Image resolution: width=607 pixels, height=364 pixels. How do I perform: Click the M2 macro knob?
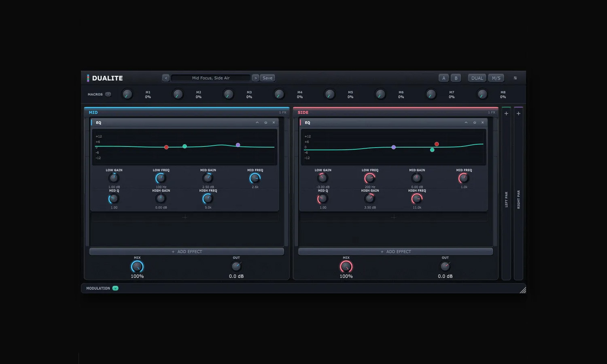(x=178, y=95)
